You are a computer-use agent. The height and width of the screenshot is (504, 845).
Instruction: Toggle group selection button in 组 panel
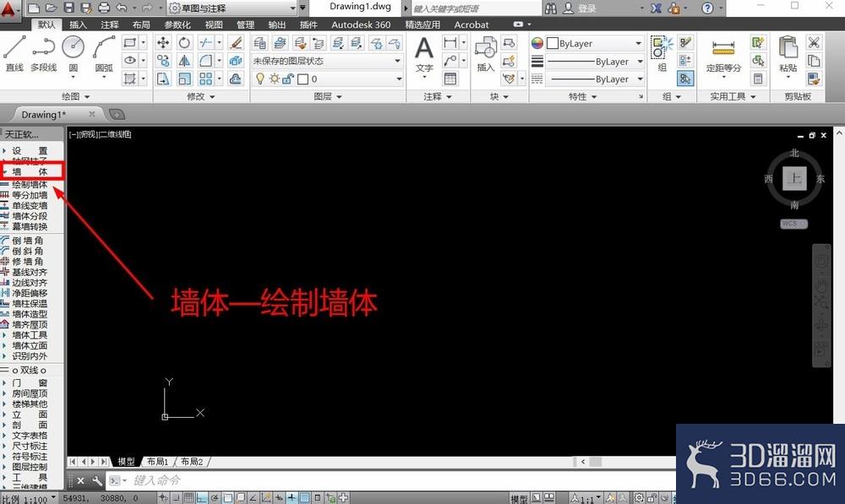click(x=685, y=79)
